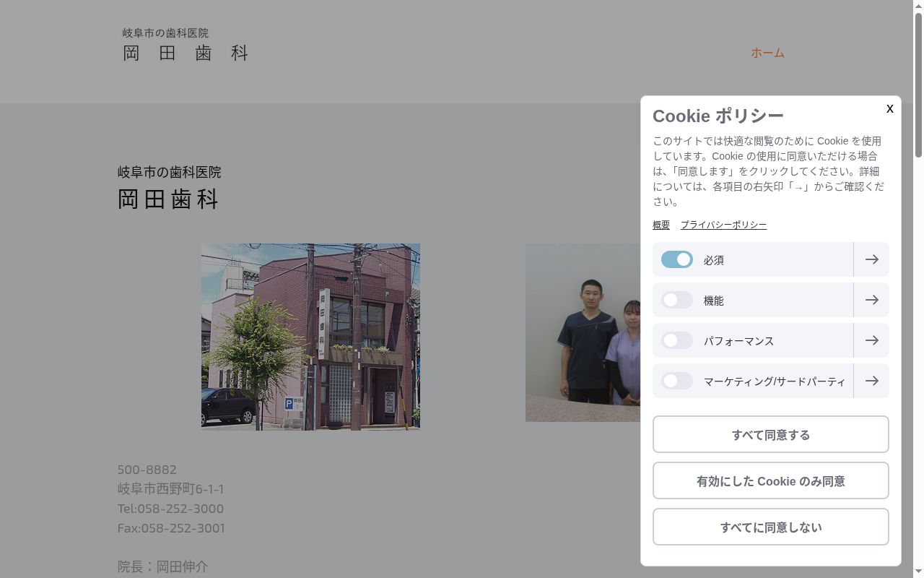Click the 岡田歯科 site logo title

tap(186, 53)
